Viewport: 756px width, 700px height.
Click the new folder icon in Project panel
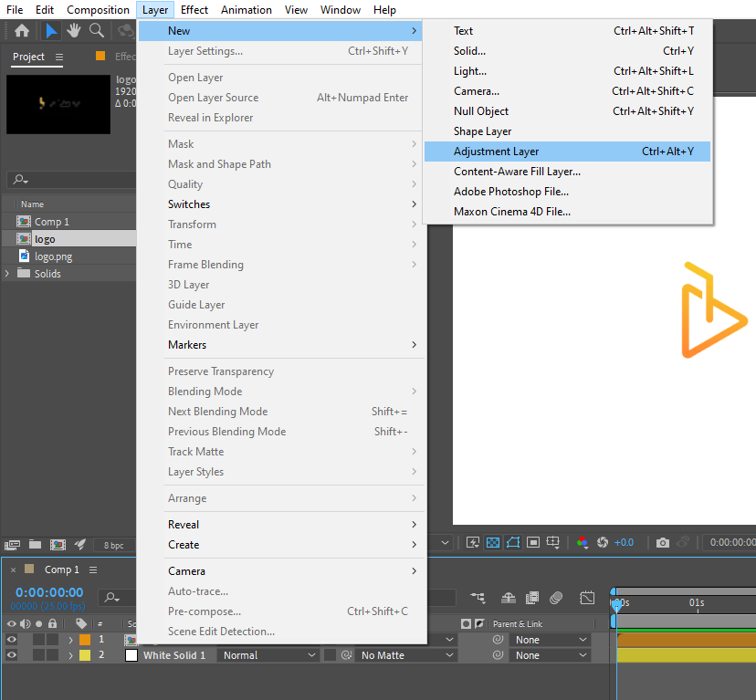(x=36, y=544)
